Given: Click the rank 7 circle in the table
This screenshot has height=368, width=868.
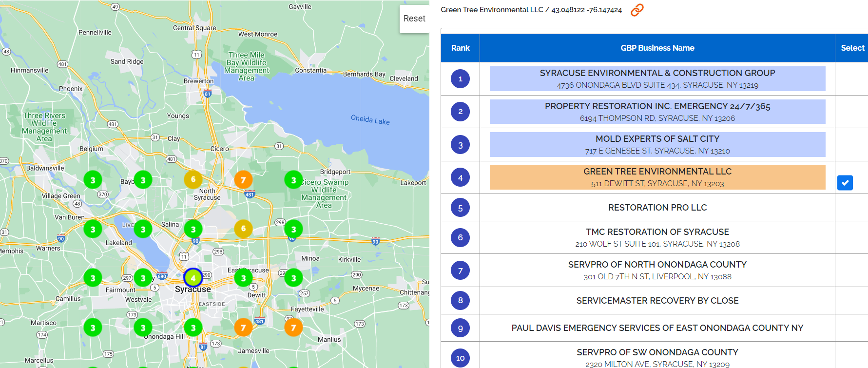Looking at the screenshot, I should tap(460, 271).
